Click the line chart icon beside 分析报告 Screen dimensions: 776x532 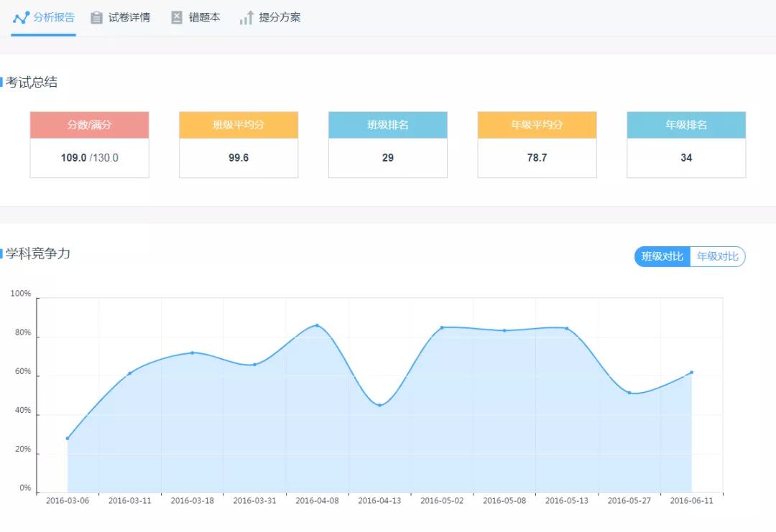tap(21, 17)
